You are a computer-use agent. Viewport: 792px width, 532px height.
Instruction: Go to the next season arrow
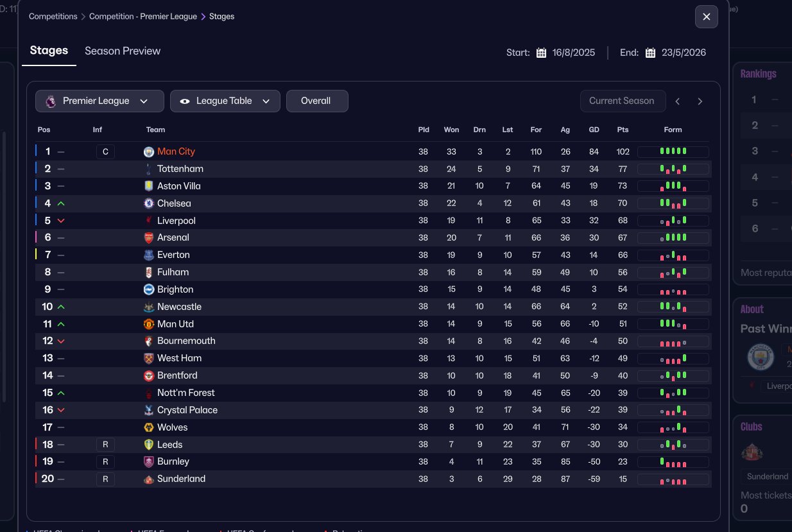(700, 101)
